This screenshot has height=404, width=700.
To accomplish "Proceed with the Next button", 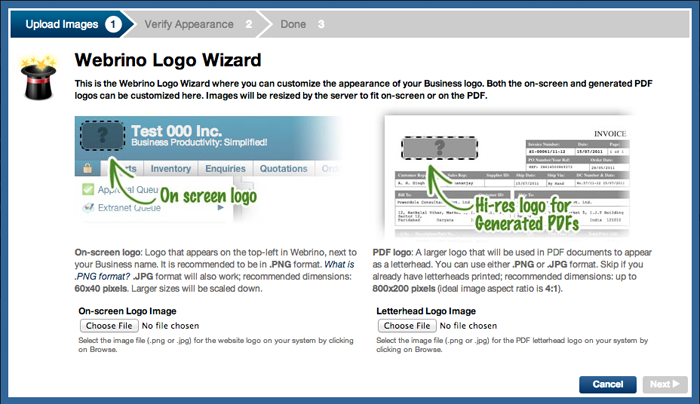I will click(664, 384).
